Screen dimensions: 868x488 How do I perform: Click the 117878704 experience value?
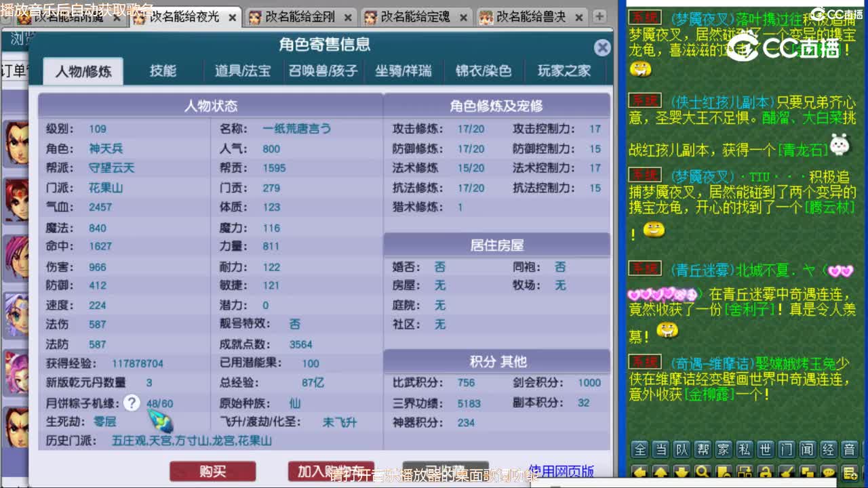click(x=137, y=363)
